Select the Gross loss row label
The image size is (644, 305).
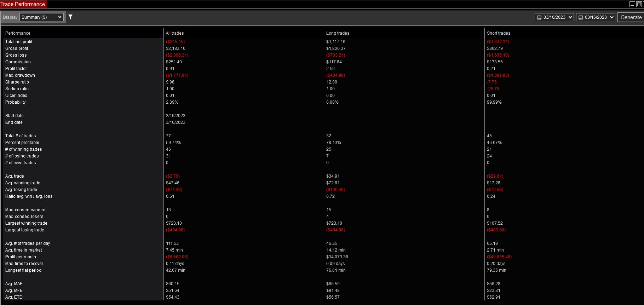[x=16, y=55]
